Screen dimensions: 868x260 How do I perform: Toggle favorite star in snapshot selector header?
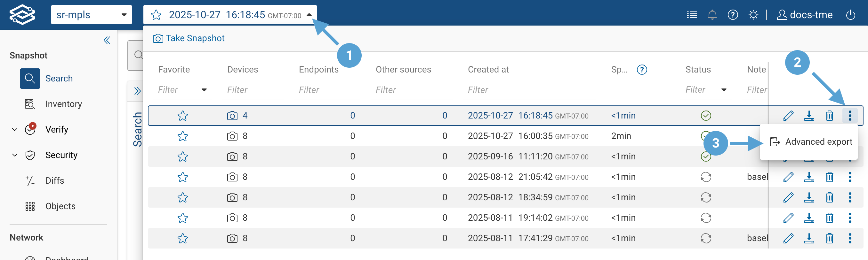point(156,15)
